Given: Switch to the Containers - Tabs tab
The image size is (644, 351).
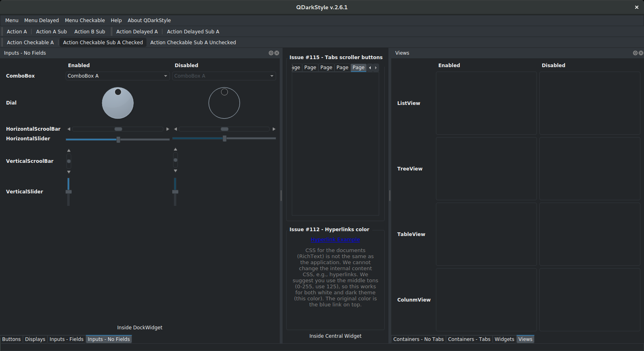Looking at the screenshot, I should [469, 339].
